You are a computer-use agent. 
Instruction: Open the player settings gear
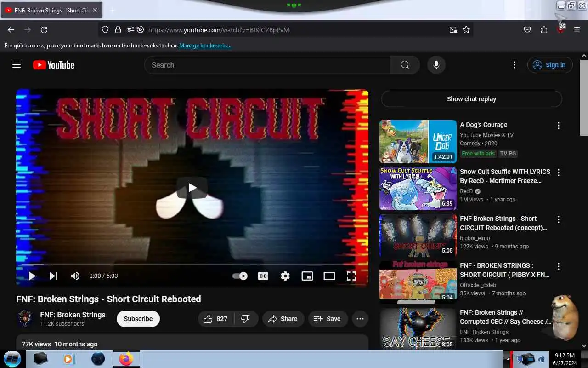(x=285, y=276)
